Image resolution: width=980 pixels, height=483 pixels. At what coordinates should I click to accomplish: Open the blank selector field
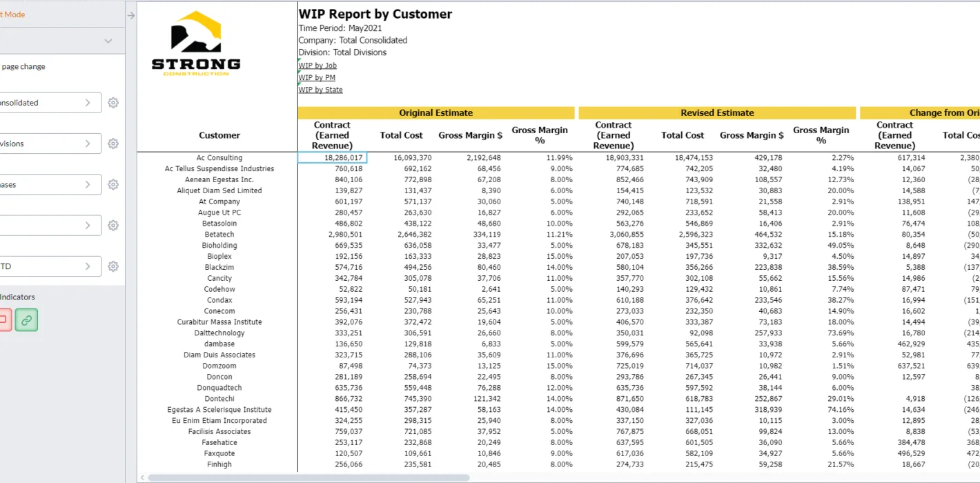coord(50,226)
